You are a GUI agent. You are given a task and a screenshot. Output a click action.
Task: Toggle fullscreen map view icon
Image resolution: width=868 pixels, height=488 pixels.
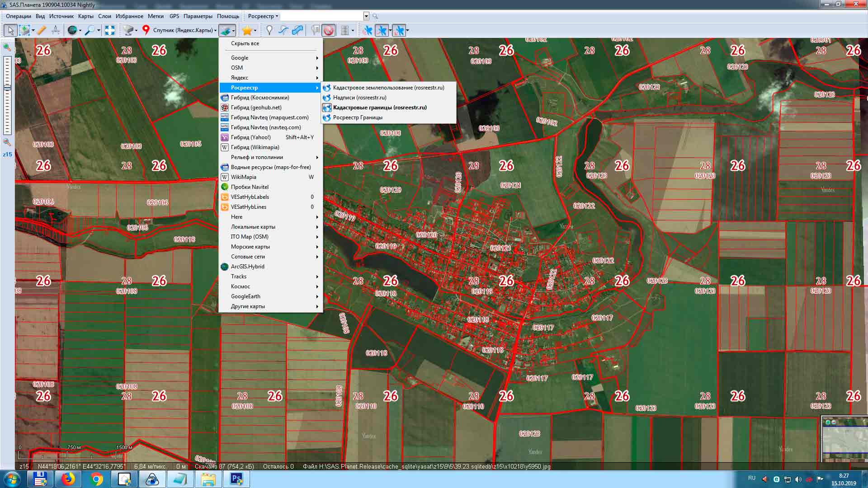coord(110,30)
